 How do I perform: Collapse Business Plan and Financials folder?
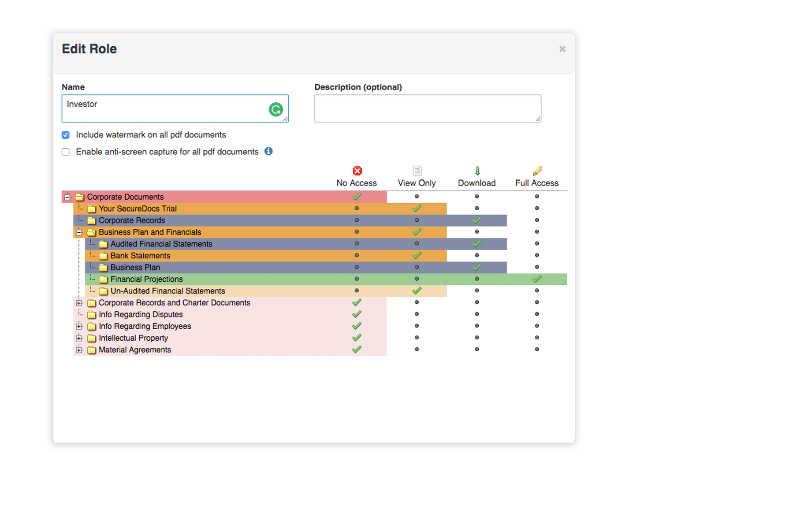[79, 232]
